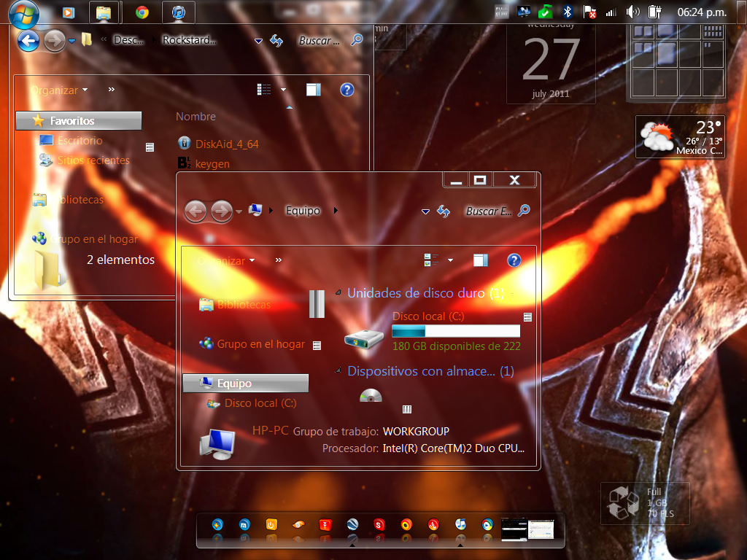
Task: Open Maxthon browser from the dock
Action: [244, 525]
